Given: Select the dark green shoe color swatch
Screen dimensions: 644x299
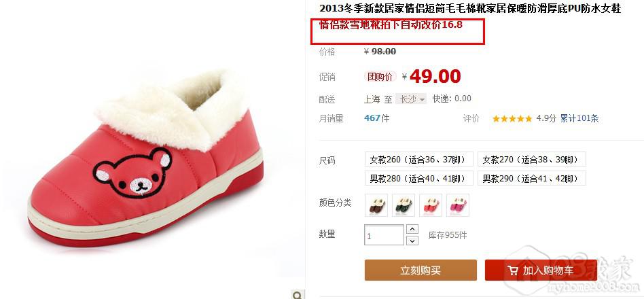Looking at the screenshot, I should [x=404, y=205].
